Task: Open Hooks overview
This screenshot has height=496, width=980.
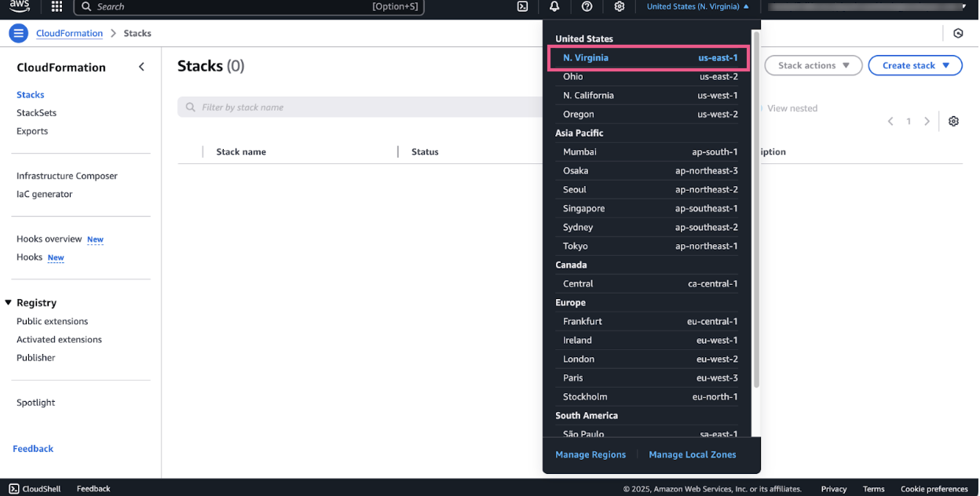Action: [x=49, y=239]
